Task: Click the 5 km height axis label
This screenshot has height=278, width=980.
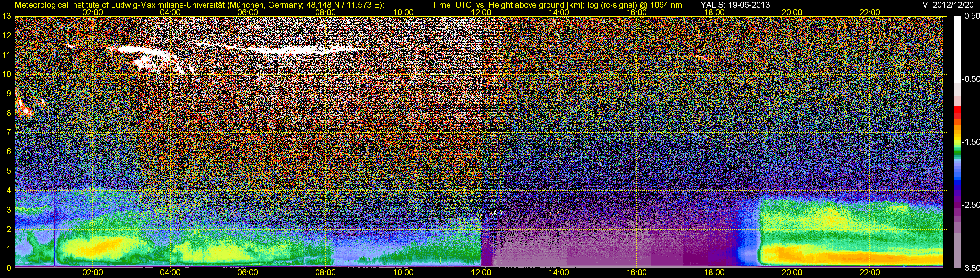Action: pos(9,171)
